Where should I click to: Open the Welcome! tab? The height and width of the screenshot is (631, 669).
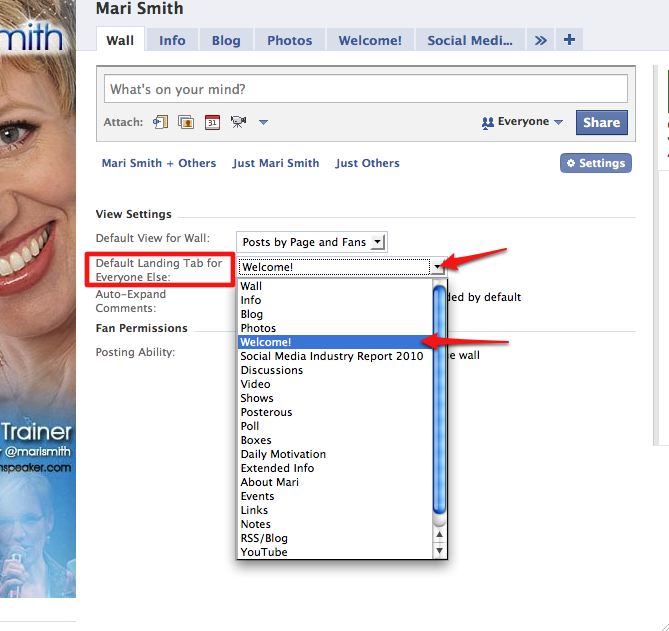[x=370, y=41]
